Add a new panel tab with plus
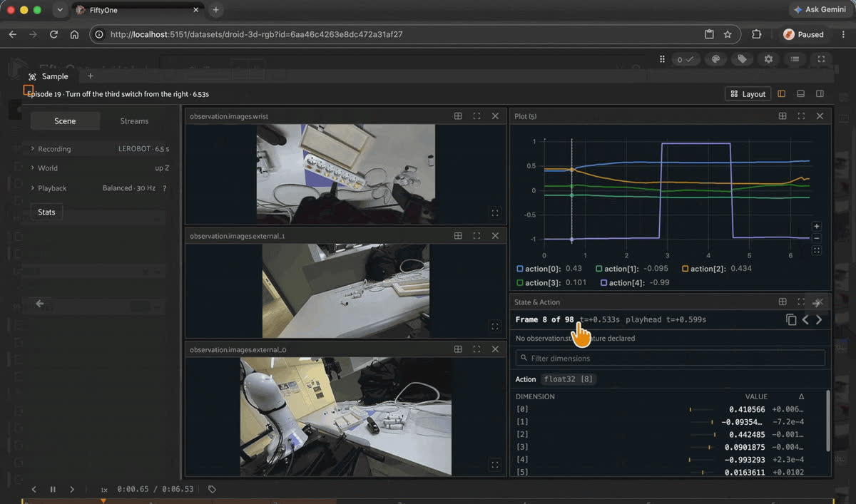The width and height of the screenshot is (856, 504). 90,76
